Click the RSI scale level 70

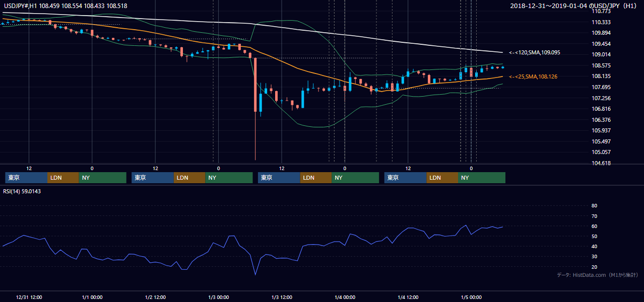pos(594,216)
